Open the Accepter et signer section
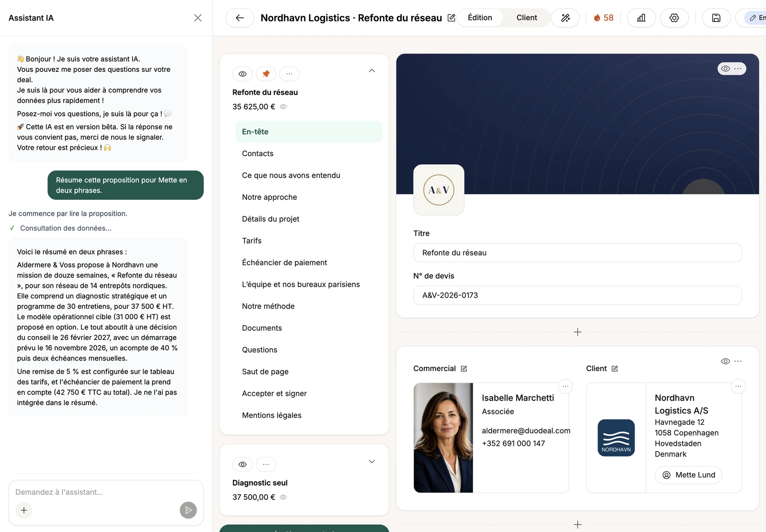The width and height of the screenshot is (766, 532). (x=309, y=393)
